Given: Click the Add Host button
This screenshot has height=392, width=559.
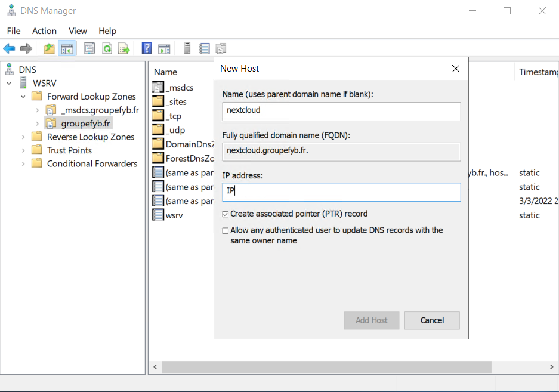Looking at the screenshot, I should [x=372, y=320].
